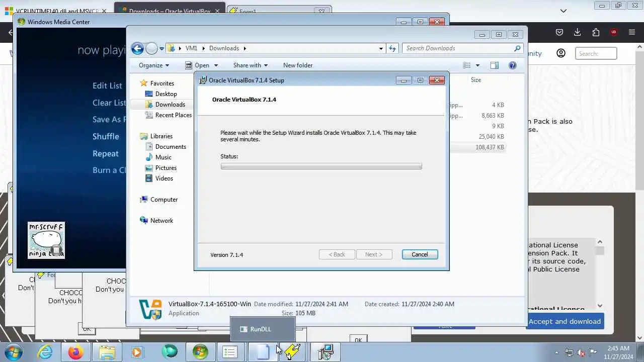644x362 pixels.
Task: Click Repeat in Windows Media Center
Action: pyautogui.click(x=106, y=153)
